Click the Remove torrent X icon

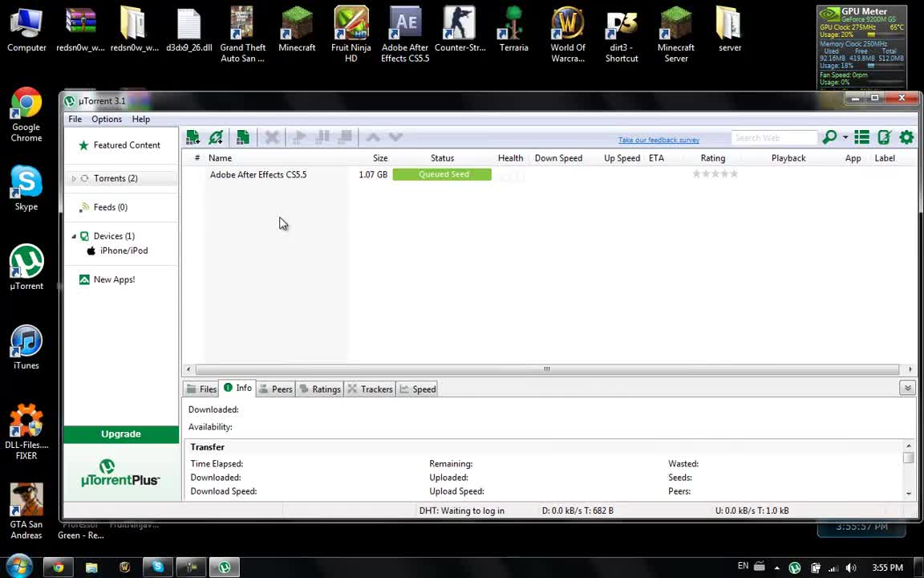tap(272, 137)
